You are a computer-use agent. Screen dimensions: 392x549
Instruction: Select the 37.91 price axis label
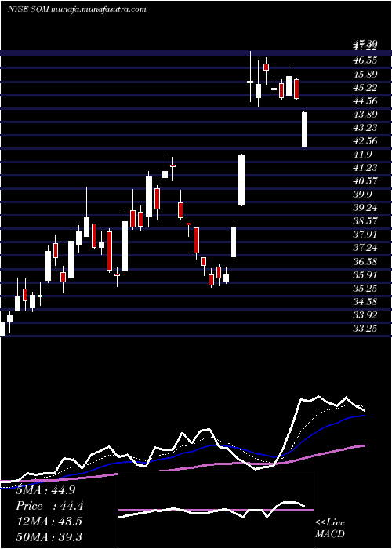(365, 235)
